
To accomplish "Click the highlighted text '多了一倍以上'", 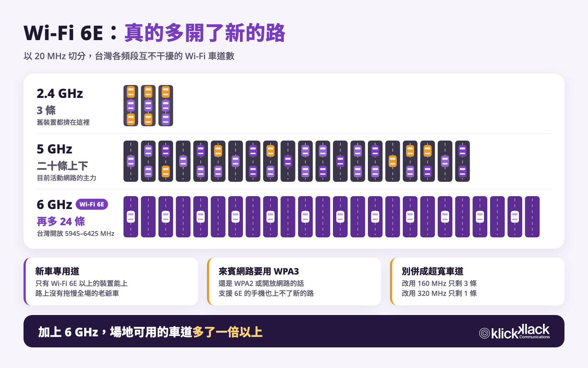I will [x=227, y=332].
